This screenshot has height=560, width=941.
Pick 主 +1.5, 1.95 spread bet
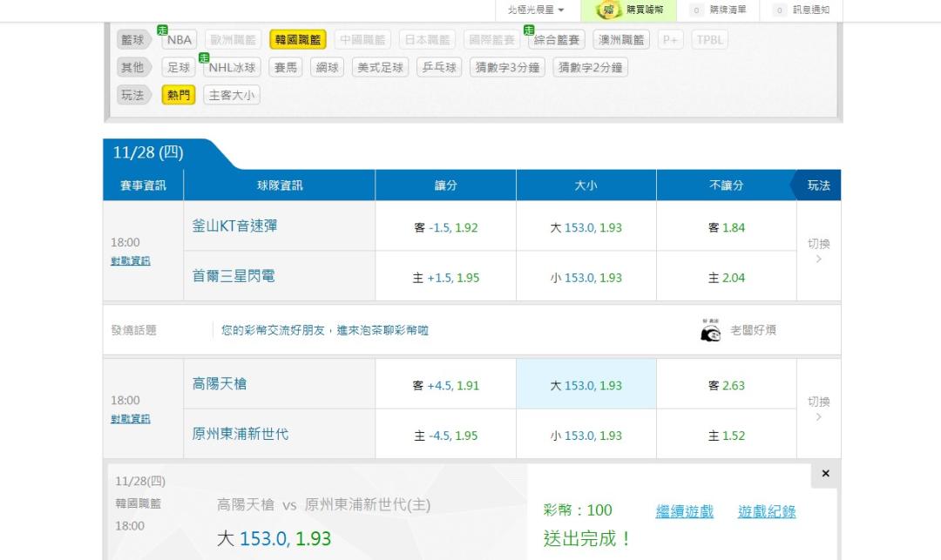[x=445, y=278]
